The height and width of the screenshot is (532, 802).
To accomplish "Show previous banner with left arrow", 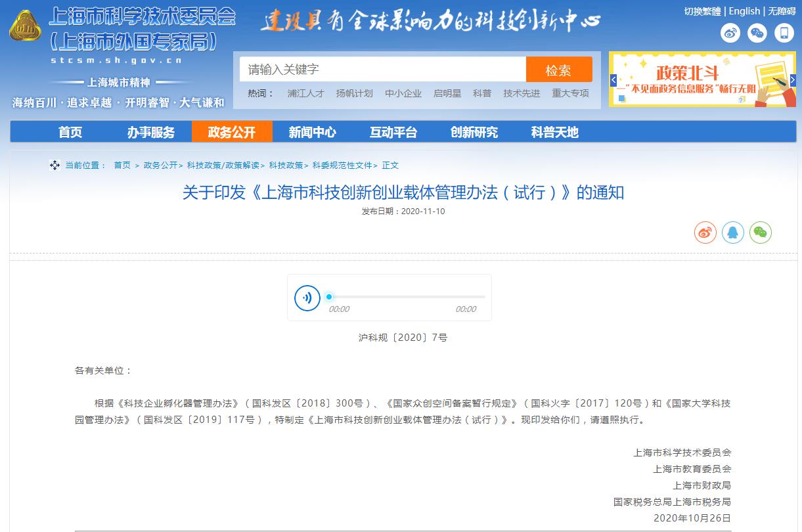I will (613, 80).
